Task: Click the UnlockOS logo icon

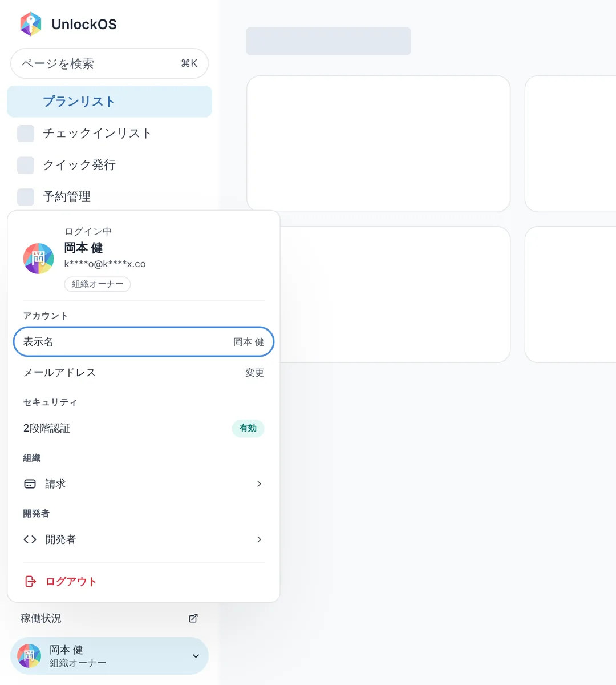Action: [x=31, y=24]
